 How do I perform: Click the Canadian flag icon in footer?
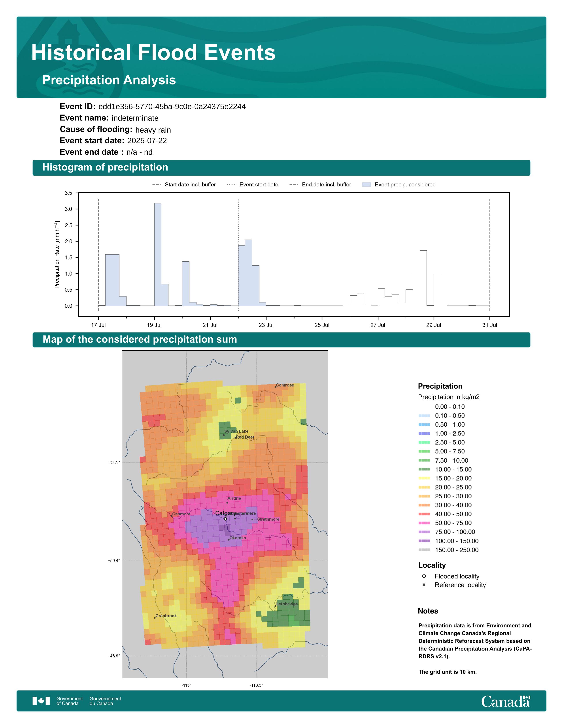(41, 701)
